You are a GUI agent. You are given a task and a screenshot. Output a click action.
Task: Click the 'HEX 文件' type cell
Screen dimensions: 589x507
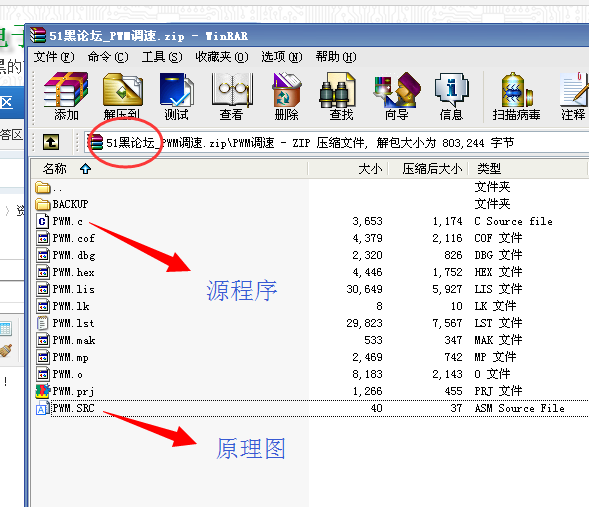498,272
